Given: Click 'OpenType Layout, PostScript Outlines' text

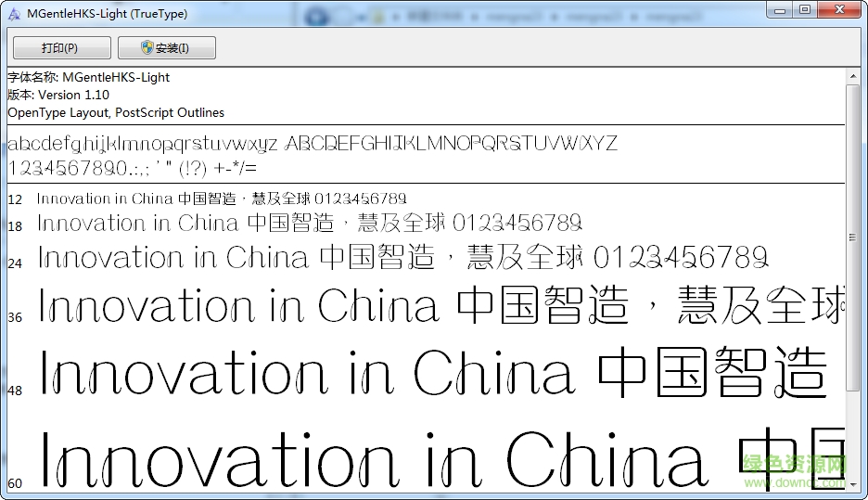Looking at the screenshot, I should click(x=116, y=112).
